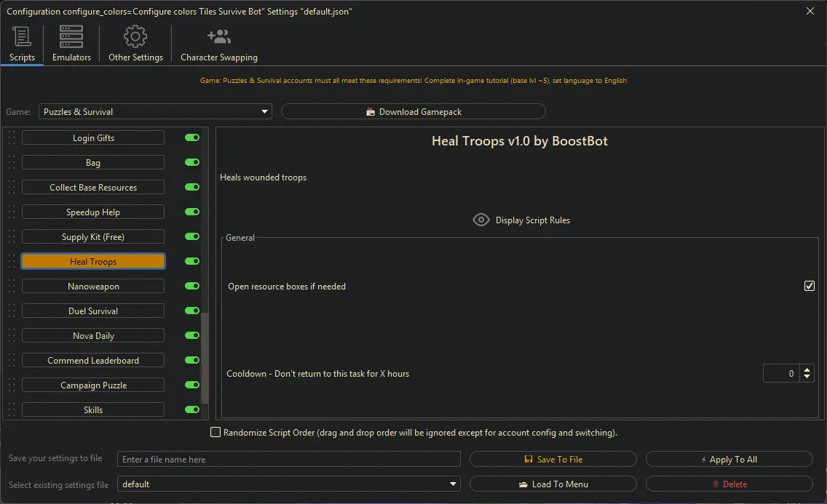Toggle the Heal Troops script switch
This screenshot has height=504, width=827.
(192, 261)
